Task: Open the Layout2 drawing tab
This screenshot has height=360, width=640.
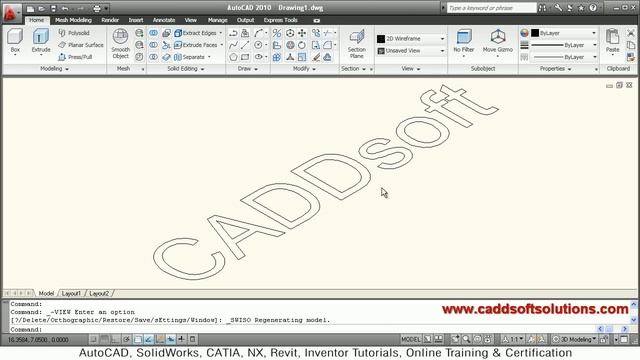Action: point(99,293)
